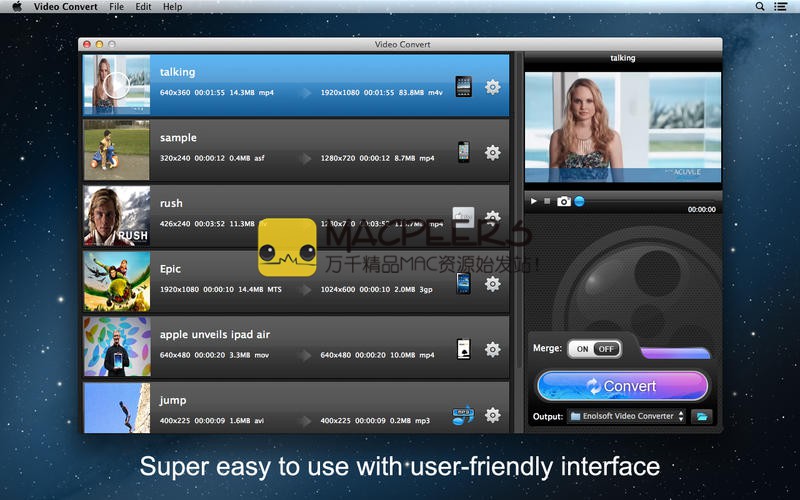Select the rush video thumbnail
Image resolution: width=800 pixels, height=500 pixels.
pos(117,216)
